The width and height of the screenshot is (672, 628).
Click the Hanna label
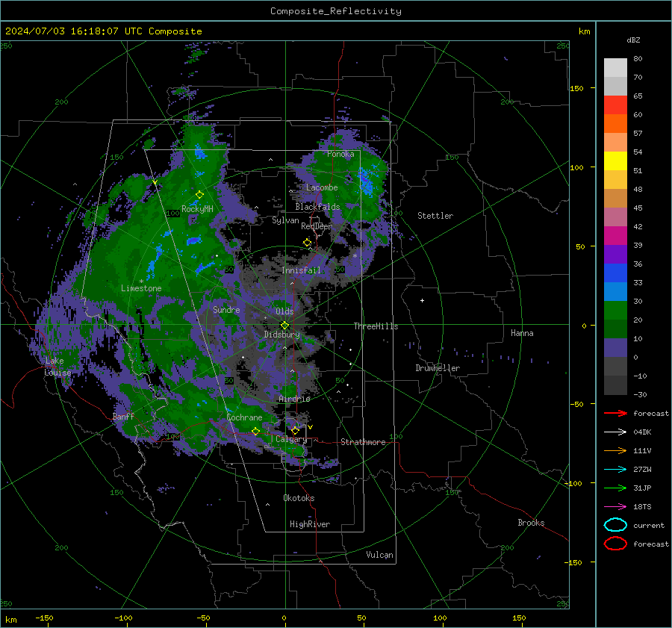pyautogui.click(x=522, y=333)
